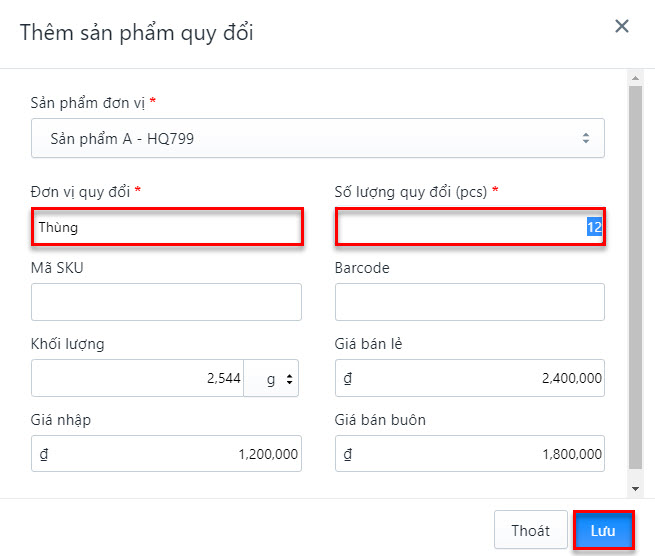Screen dimensions: 655x556
Task: Close the dialog with the X icon
Action: [x=622, y=27]
